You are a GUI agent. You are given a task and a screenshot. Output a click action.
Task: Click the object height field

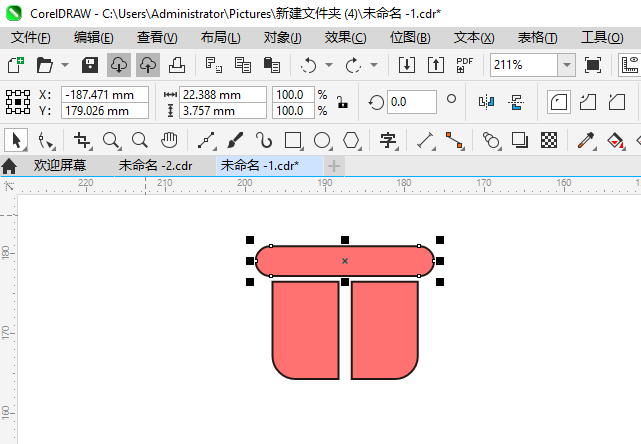point(223,111)
